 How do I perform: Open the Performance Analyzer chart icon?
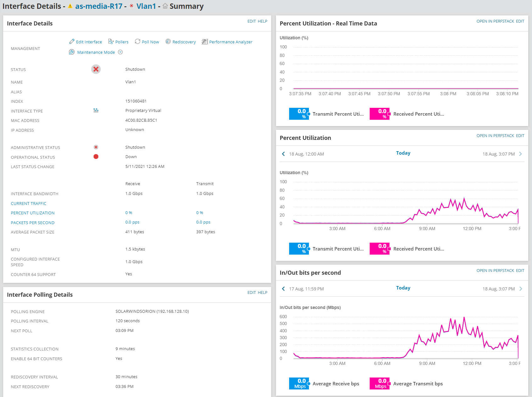(205, 41)
